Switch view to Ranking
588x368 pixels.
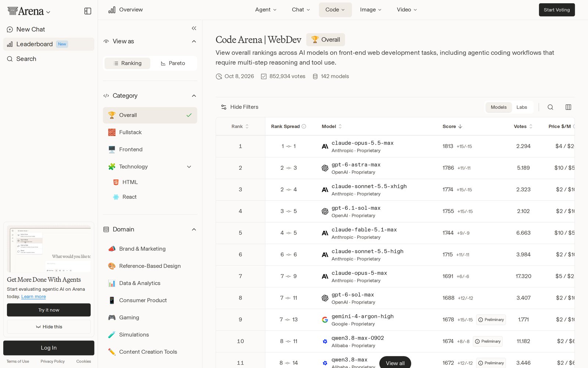(x=128, y=63)
